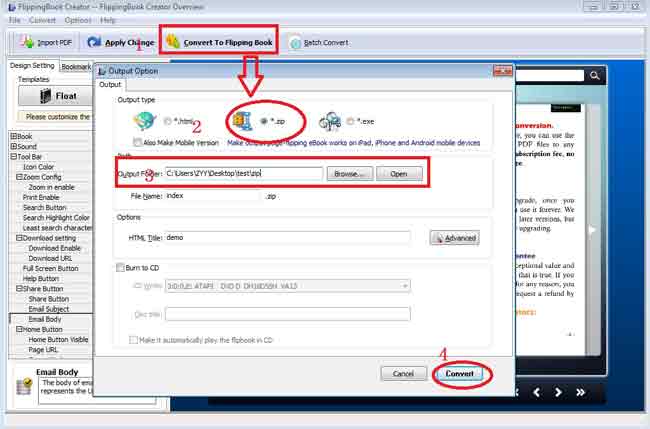Viewport: 650px width, 429px height.
Task: Click the exe output type icon
Action: click(330, 121)
